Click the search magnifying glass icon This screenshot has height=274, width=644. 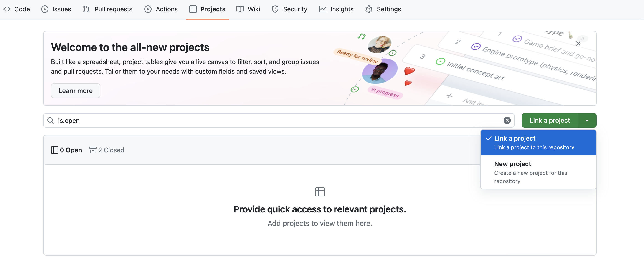50,120
